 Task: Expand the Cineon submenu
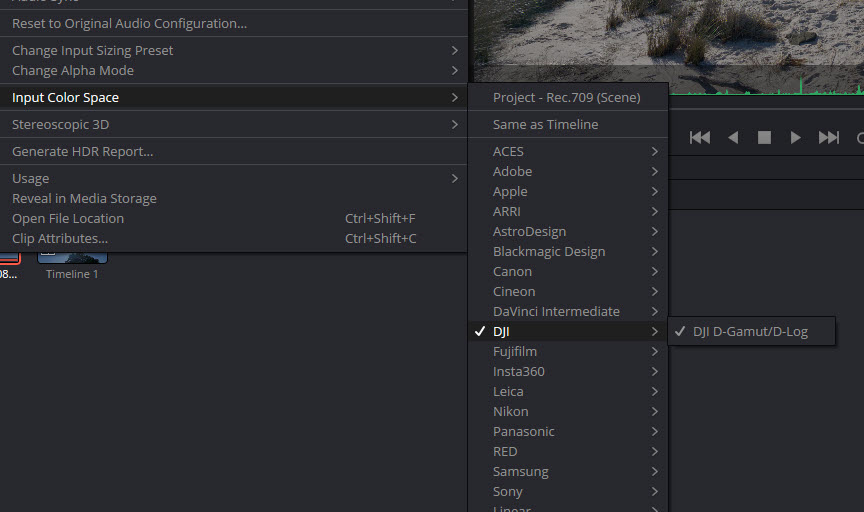pyautogui.click(x=568, y=292)
